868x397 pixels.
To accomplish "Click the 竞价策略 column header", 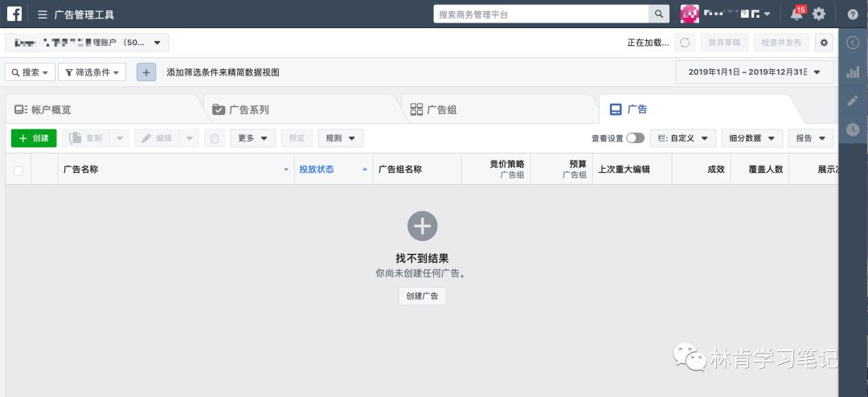I will click(x=496, y=170).
